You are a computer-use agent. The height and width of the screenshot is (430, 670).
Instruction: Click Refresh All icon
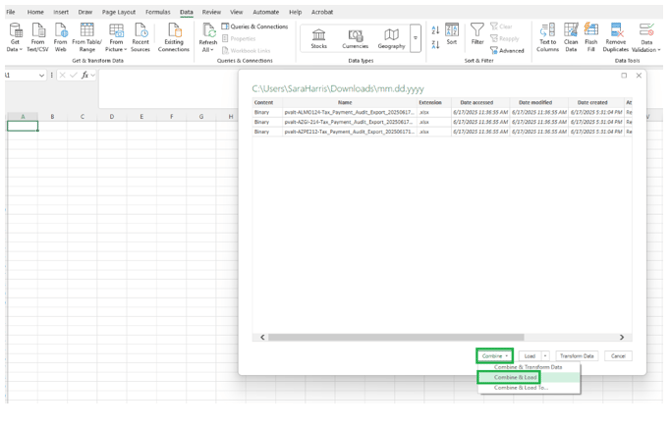point(209,31)
